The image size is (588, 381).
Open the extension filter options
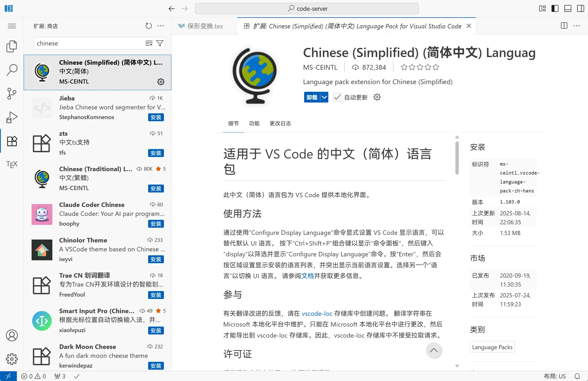tap(160, 43)
